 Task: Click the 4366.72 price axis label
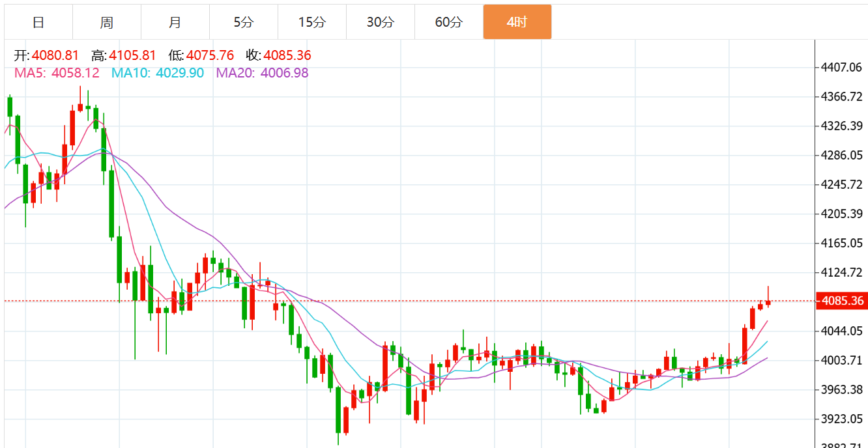coord(843,96)
